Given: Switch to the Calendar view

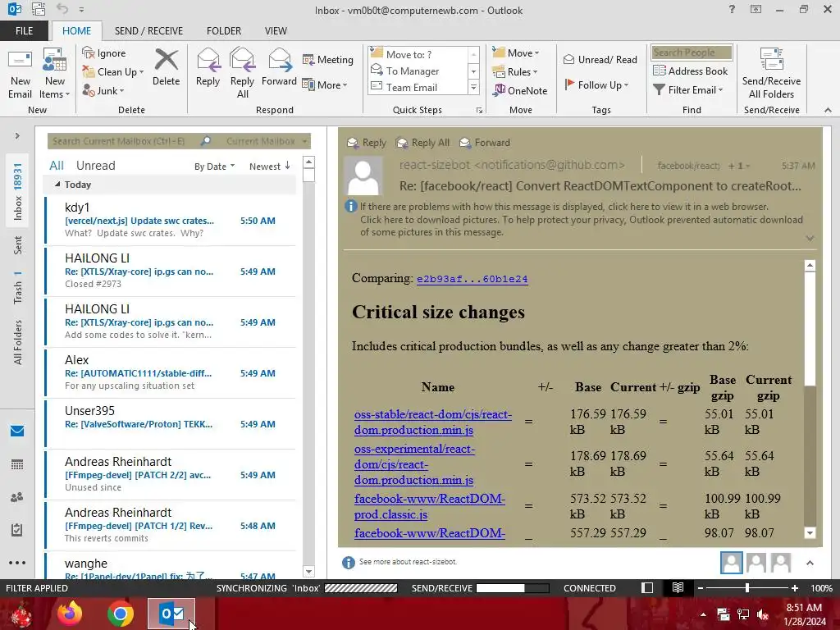Looking at the screenshot, I should pyautogui.click(x=17, y=464).
